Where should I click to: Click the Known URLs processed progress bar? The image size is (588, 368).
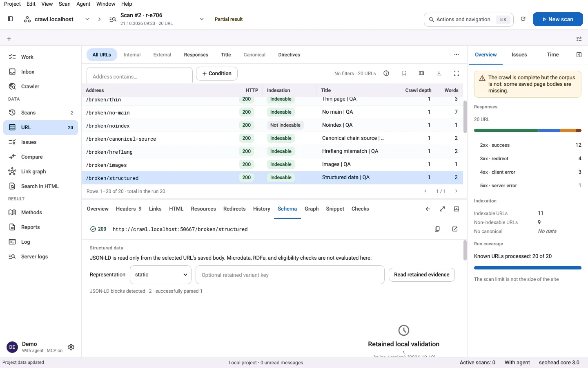528,268
